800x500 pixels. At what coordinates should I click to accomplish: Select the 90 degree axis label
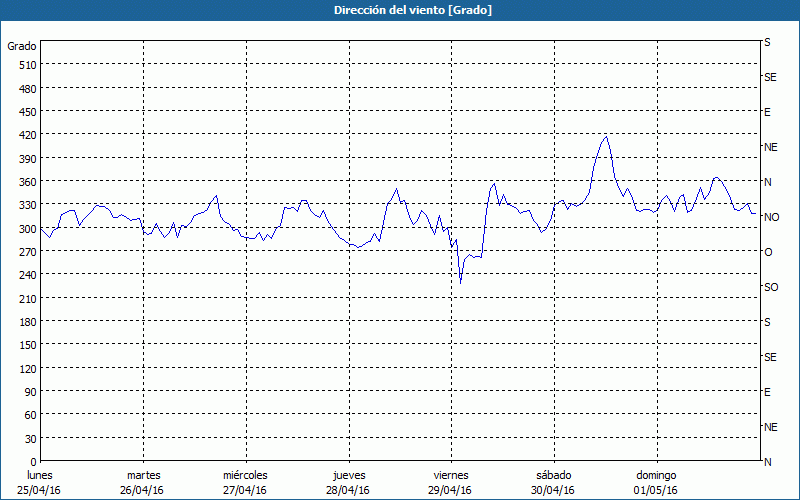(x=25, y=391)
